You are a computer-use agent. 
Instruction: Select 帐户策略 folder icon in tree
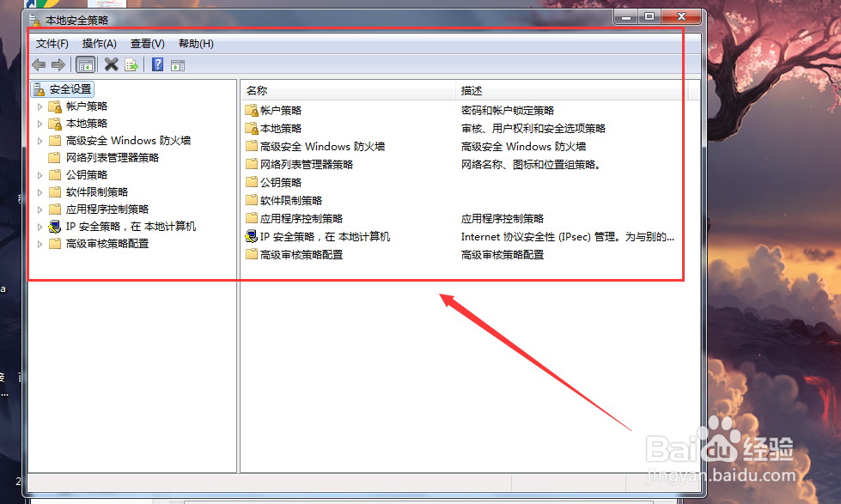coord(55,106)
